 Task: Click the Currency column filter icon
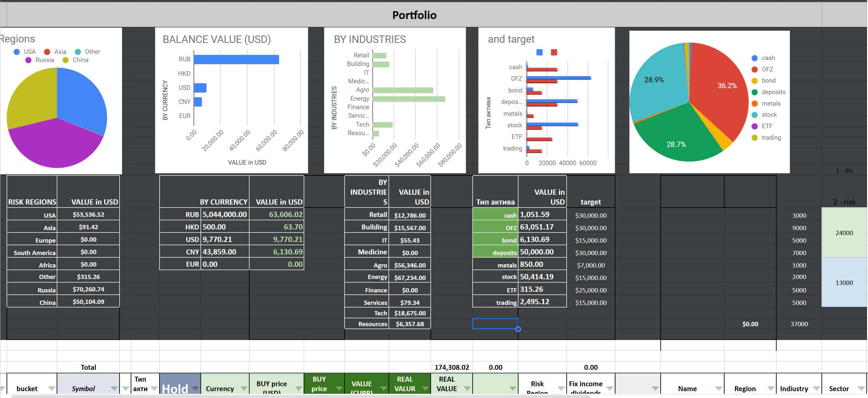[244, 388]
